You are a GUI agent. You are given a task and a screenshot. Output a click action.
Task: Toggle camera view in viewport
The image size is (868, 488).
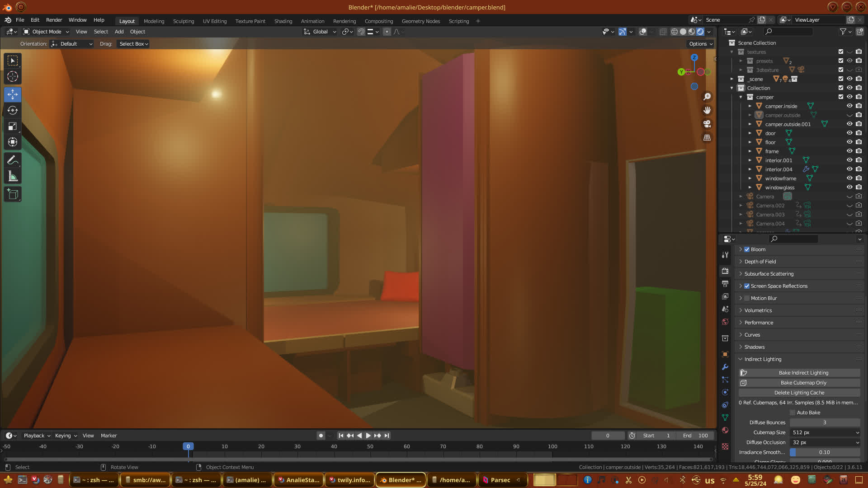click(707, 124)
